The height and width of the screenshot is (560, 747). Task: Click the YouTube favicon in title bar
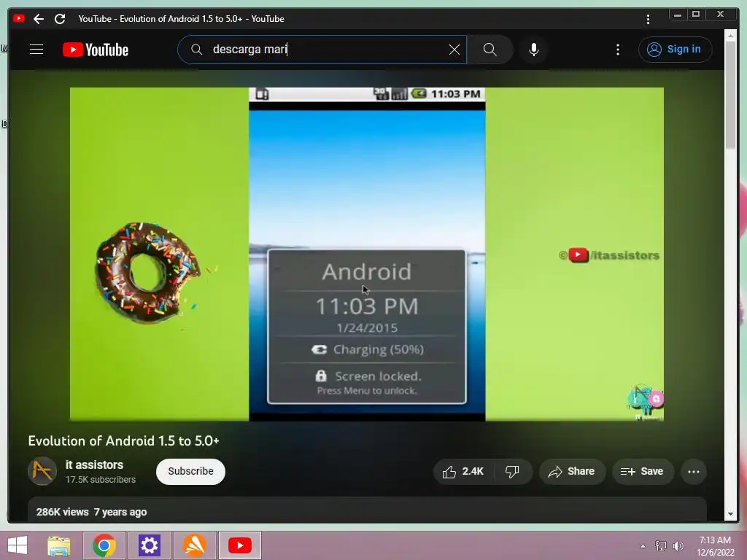[x=19, y=18]
